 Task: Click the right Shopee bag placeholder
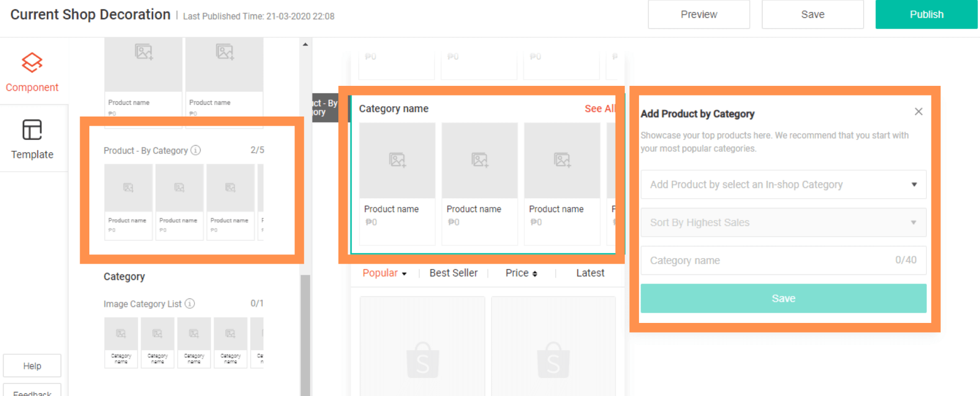(553, 360)
